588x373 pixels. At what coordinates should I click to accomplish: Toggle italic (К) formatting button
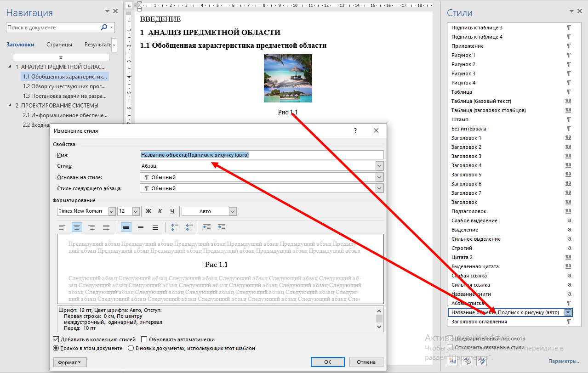click(x=160, y=211)
